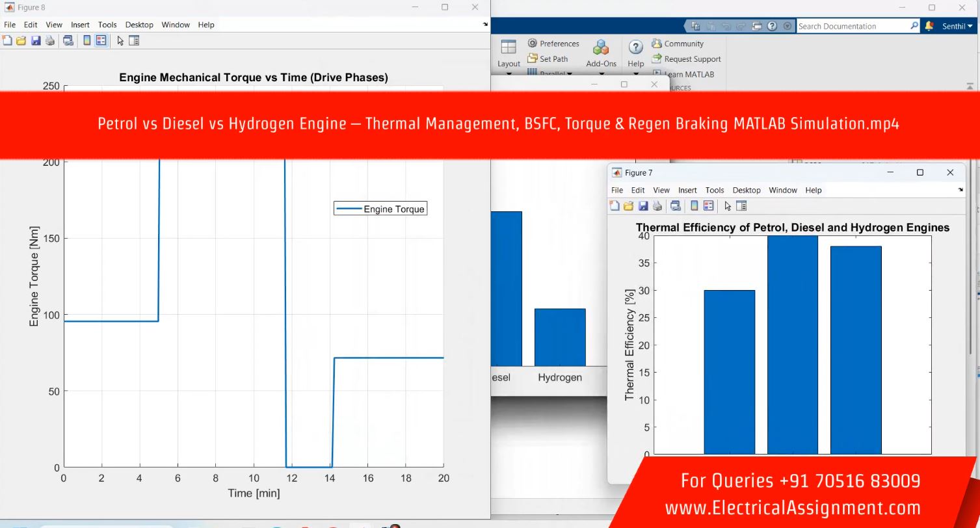Open File menu in Figure 8

pos(10,25)
